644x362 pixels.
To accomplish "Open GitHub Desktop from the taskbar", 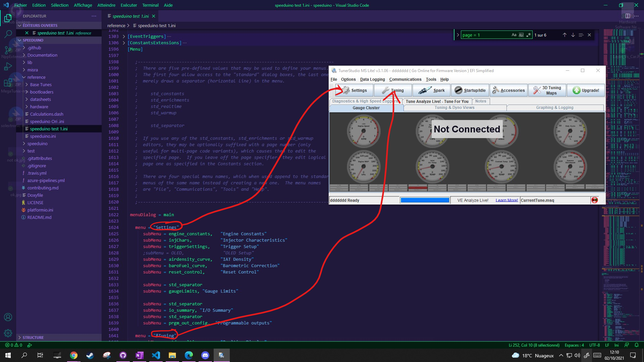I will [123, 355].
